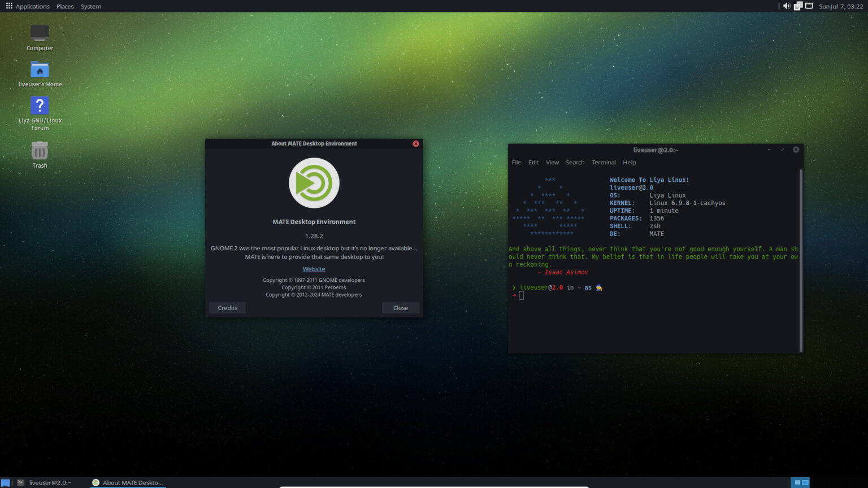This screenshot has height=488, width=868.
Task: Open the System menu
Action: 91,6
